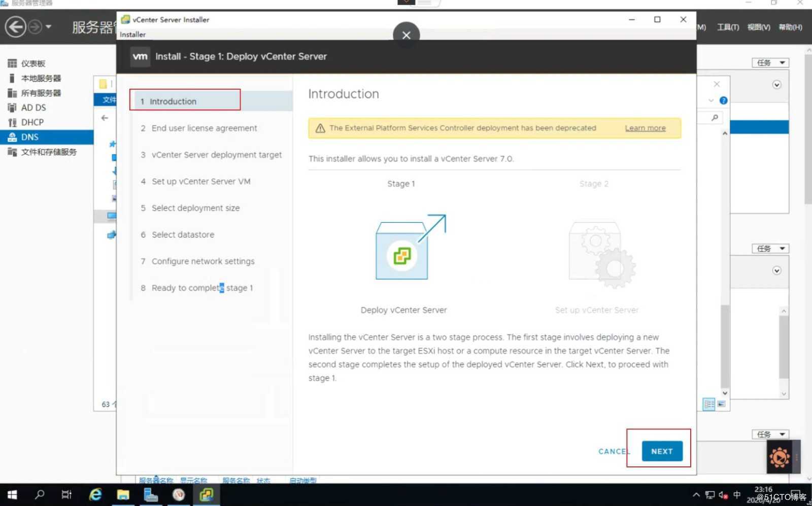Open the Learn more link in warning banner
Image resolution: width=812 pixels, height=506 pixels.
click(645, 128)
